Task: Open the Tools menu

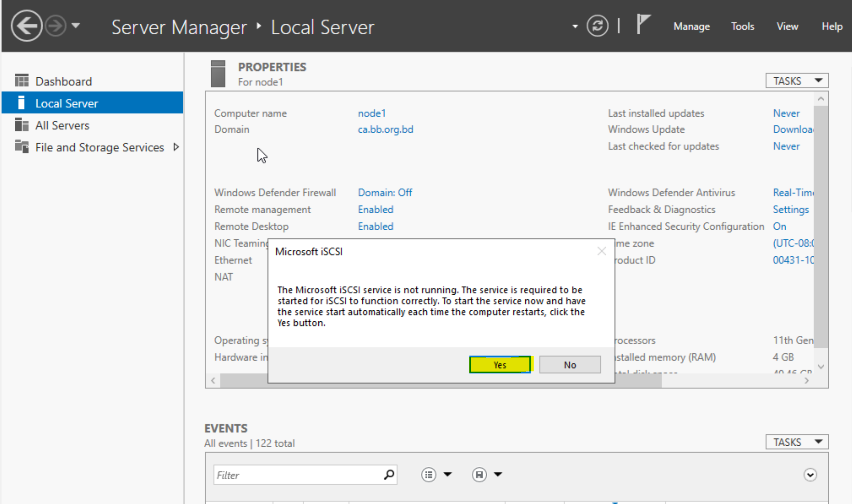Action: 743,26
